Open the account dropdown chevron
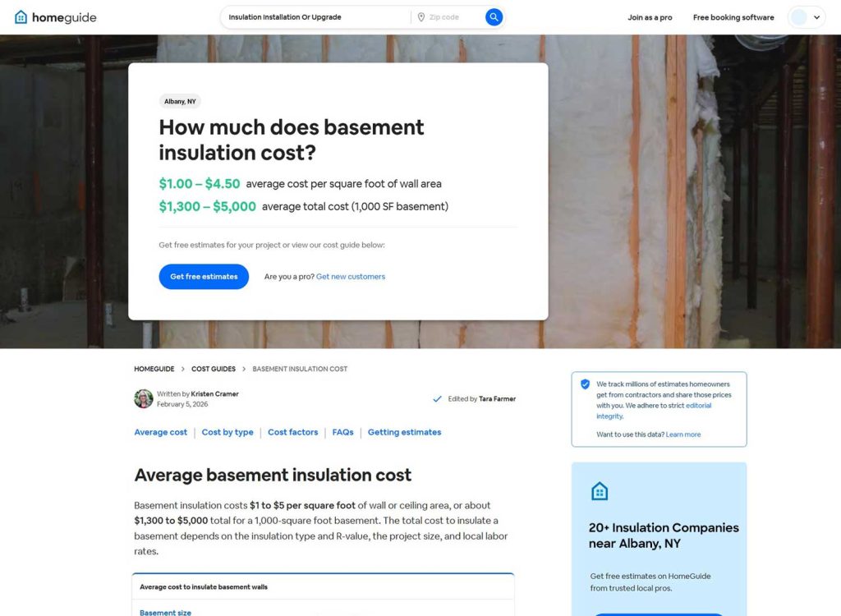The image size is (841, 616). click(x=816, y=16)
